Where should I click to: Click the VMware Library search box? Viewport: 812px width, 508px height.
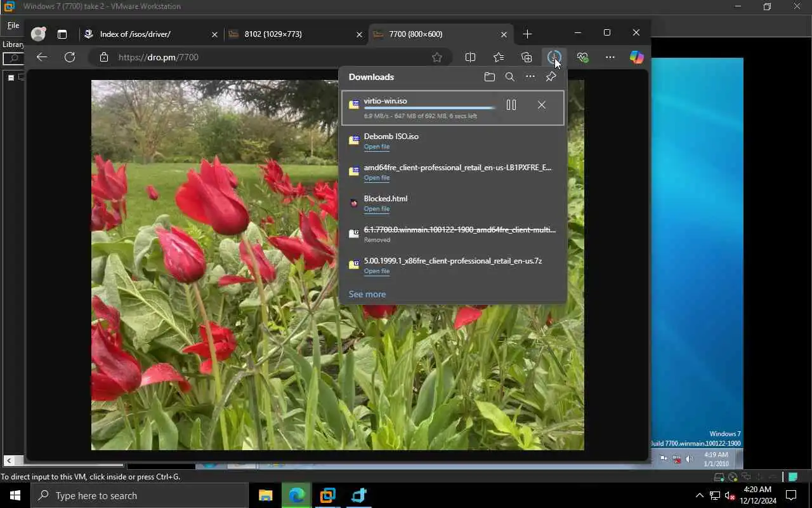pyautogui.click(x=13, y=59)
